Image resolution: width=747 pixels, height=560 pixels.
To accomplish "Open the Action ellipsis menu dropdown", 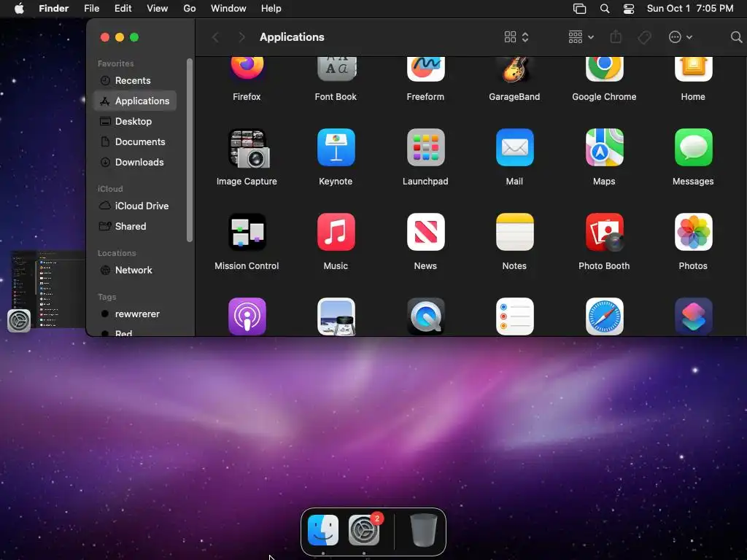I will point(681,37).
